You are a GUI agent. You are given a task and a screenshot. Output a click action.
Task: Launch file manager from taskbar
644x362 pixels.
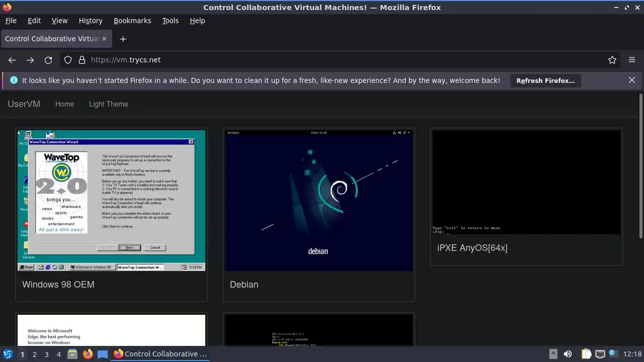click(x=72, y=354)
